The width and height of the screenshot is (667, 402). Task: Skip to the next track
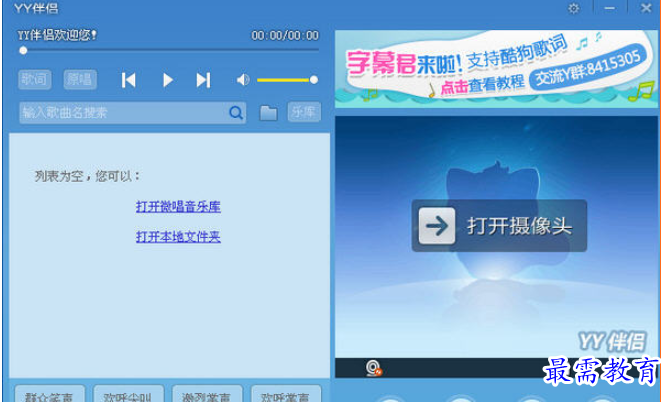[203, 80]
